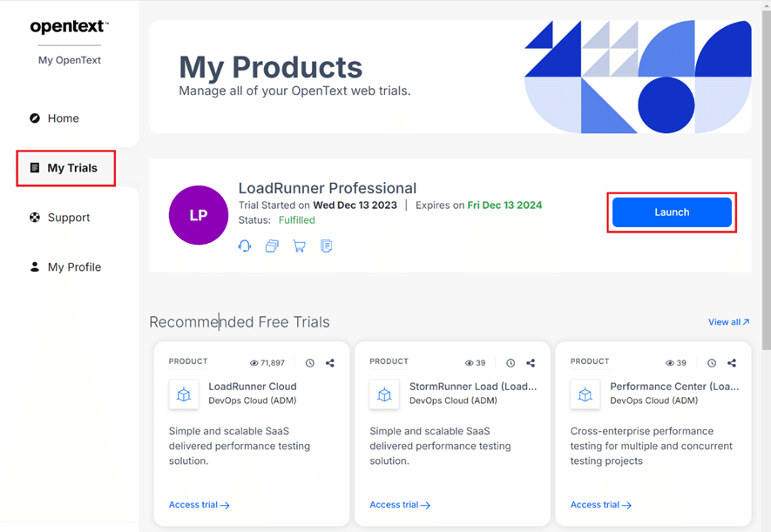Open the StormRunner Load title
The width and height of the screenshot is (771, 532).
point(473,387)
